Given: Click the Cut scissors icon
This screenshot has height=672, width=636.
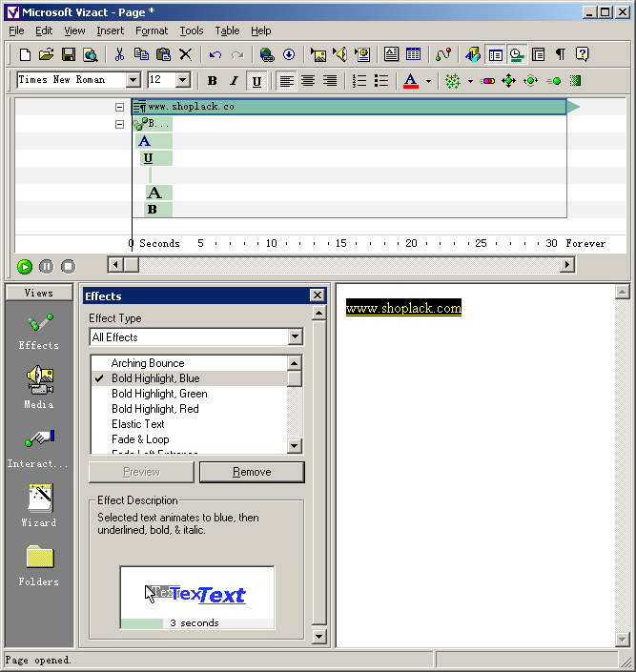Looking at the screenshot, I should point(119,54).
